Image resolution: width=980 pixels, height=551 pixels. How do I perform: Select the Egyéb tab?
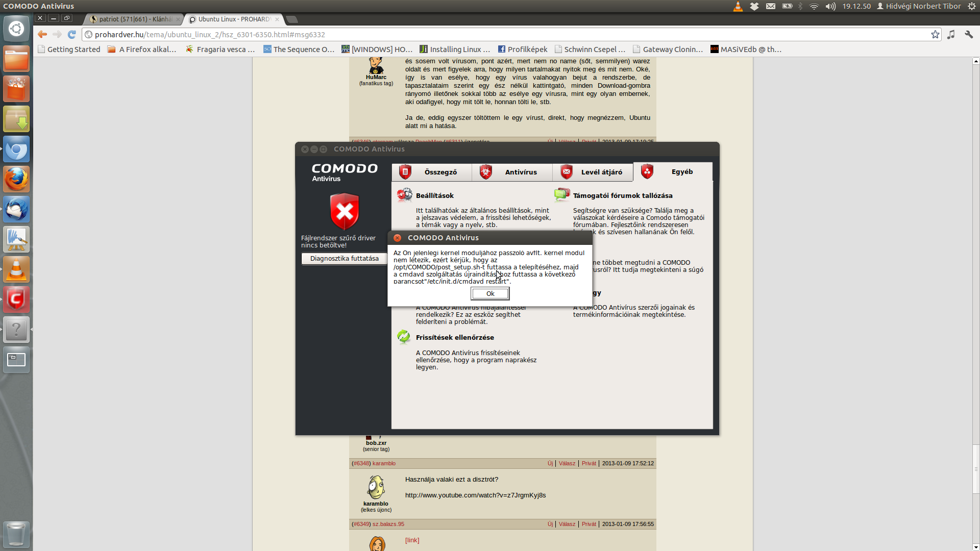coord(673,172)
